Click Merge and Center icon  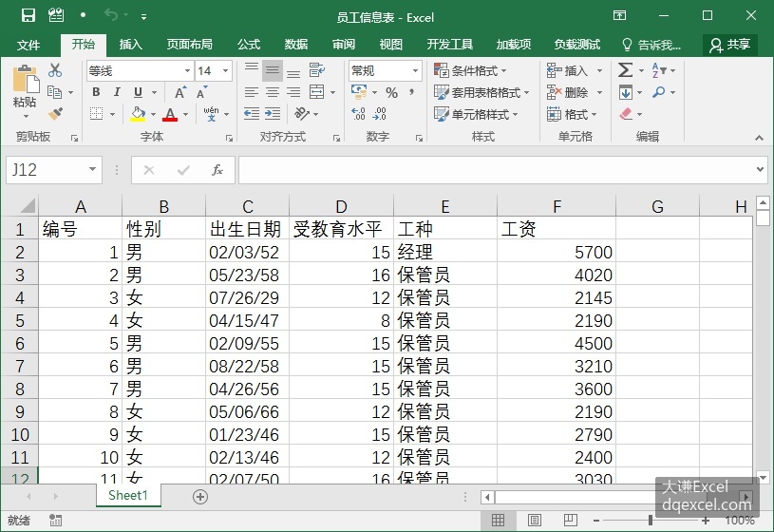click(317, 92)
